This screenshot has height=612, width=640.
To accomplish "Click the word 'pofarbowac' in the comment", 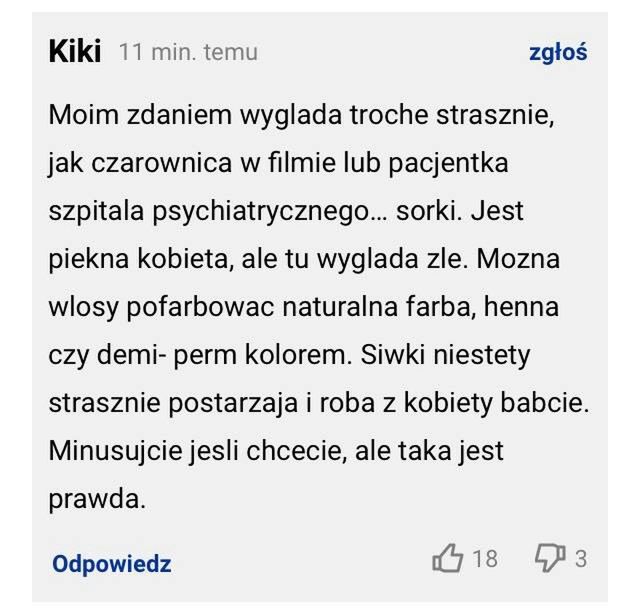I will (x=200, y=307).
